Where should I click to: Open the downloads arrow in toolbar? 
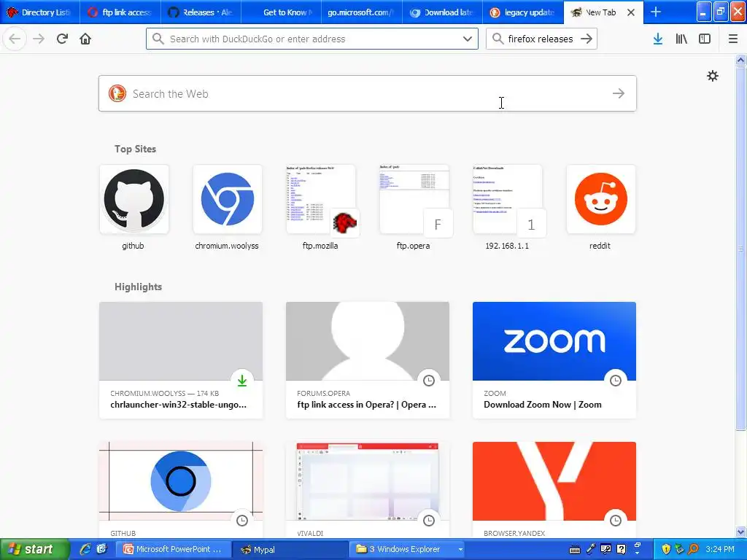tap(658, 39)
